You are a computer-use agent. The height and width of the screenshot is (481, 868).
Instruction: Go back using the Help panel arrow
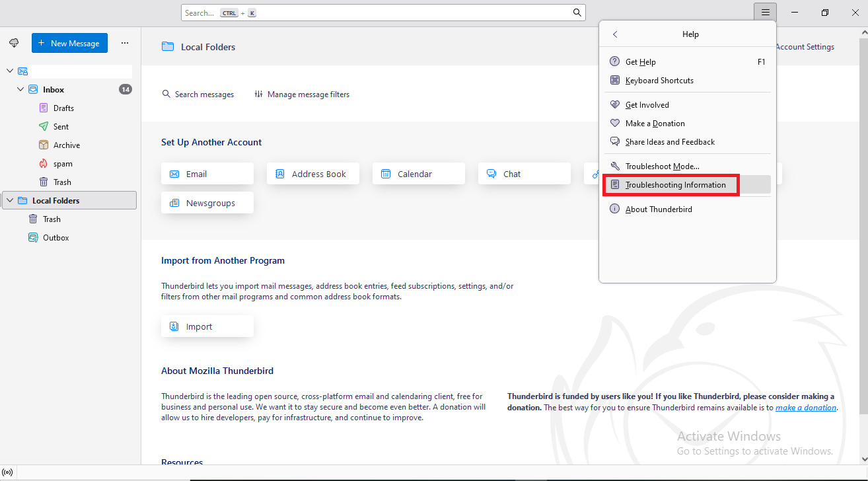(x=615, y=34)
